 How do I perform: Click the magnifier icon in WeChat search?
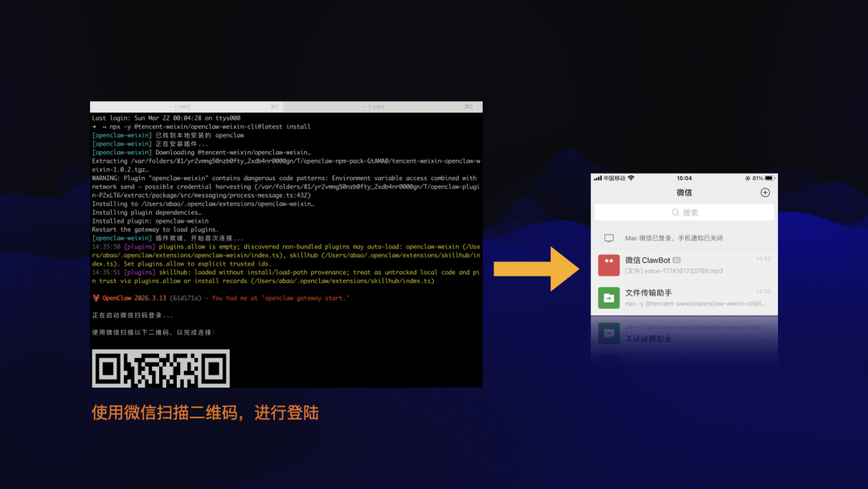[x=676, y=212]
